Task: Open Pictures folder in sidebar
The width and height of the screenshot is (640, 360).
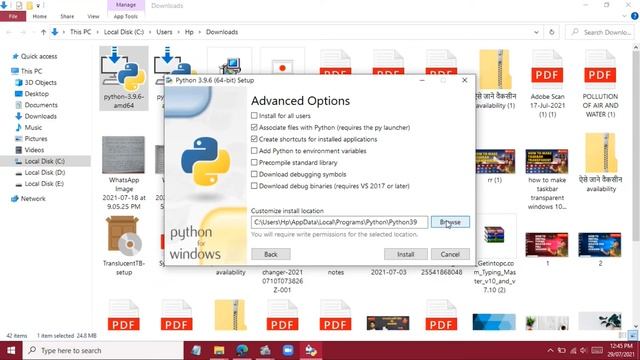Action: pos(36,139)
